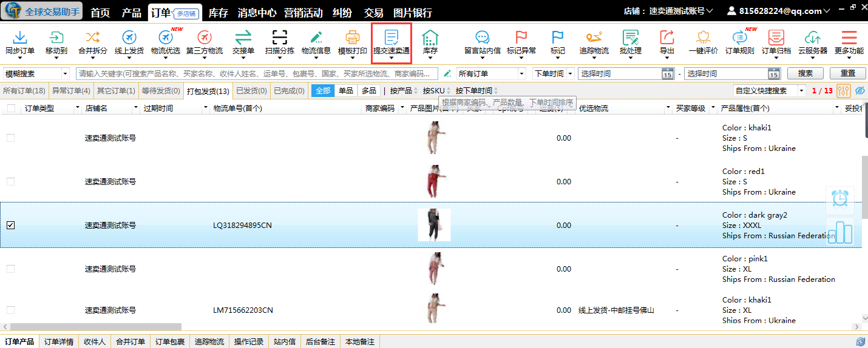Open the 追踪物流 track logistics icon

[594, 38]
